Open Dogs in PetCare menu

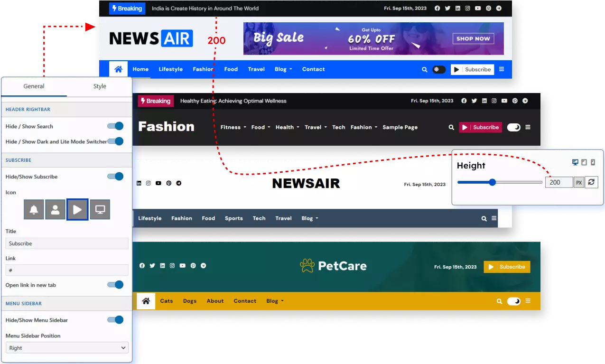pyautogui.click(x=190, y=301)
